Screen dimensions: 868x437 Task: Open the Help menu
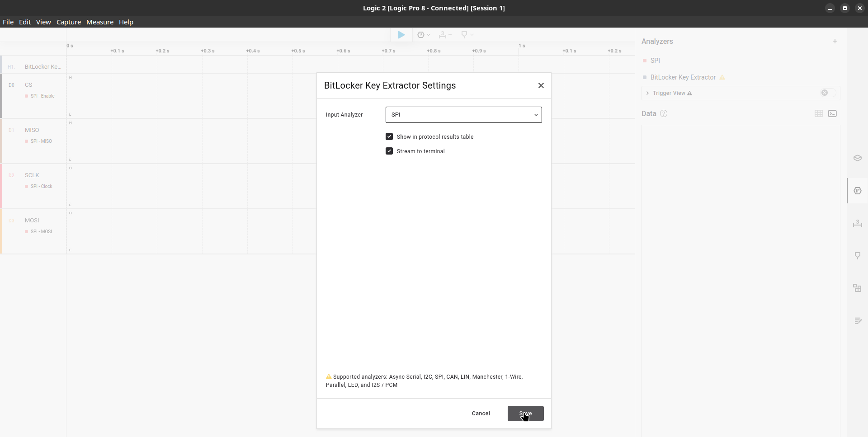tap(126, 22)
